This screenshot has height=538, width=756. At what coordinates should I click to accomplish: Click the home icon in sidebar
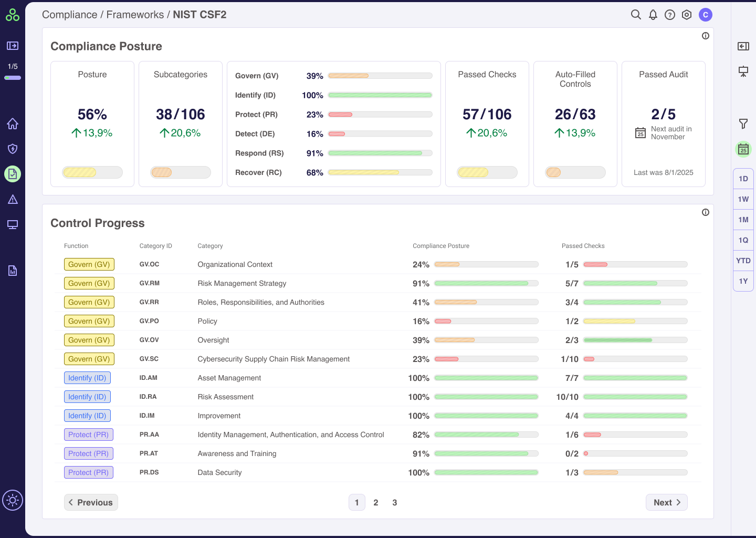click(x=13, y=124)
